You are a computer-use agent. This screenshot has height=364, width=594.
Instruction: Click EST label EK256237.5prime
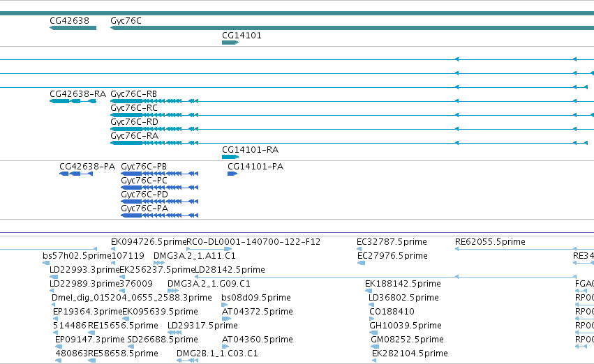(157, 270)
